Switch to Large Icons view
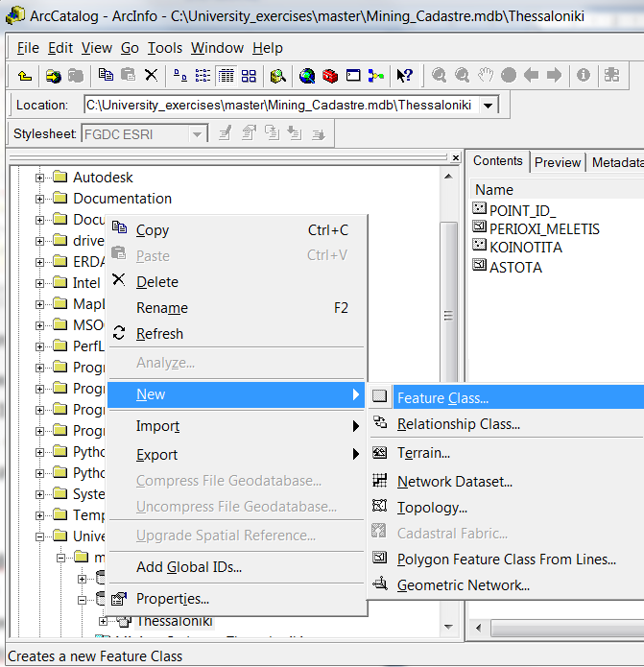 click(179, 76)
